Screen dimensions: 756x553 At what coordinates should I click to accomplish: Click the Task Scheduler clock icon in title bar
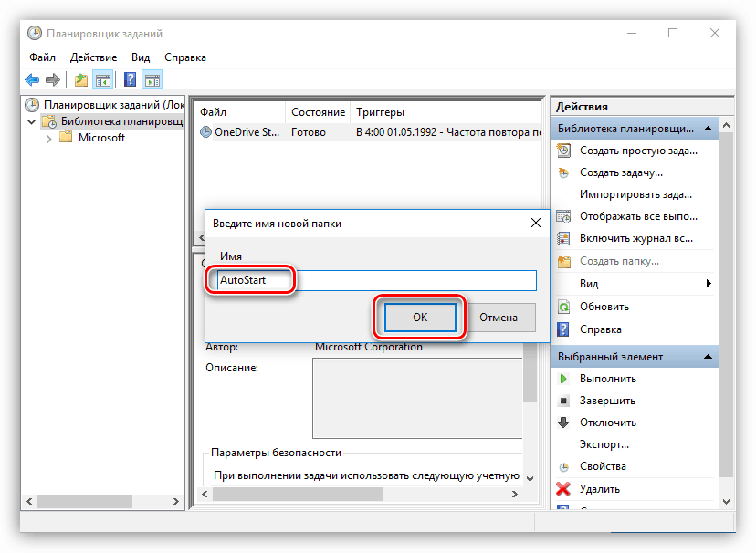coord(34,33)
